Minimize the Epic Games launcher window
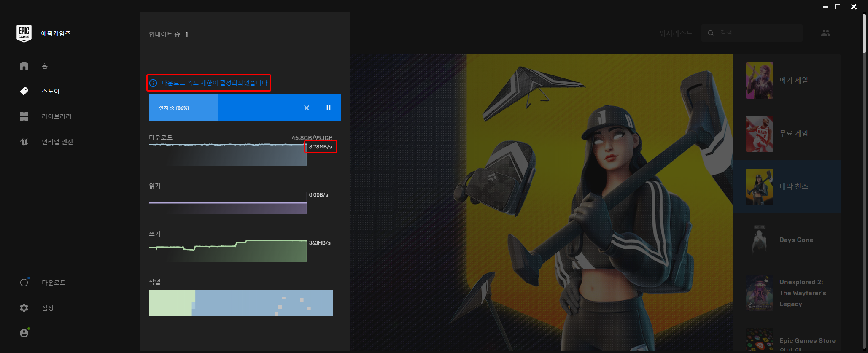 pos(825,7)
